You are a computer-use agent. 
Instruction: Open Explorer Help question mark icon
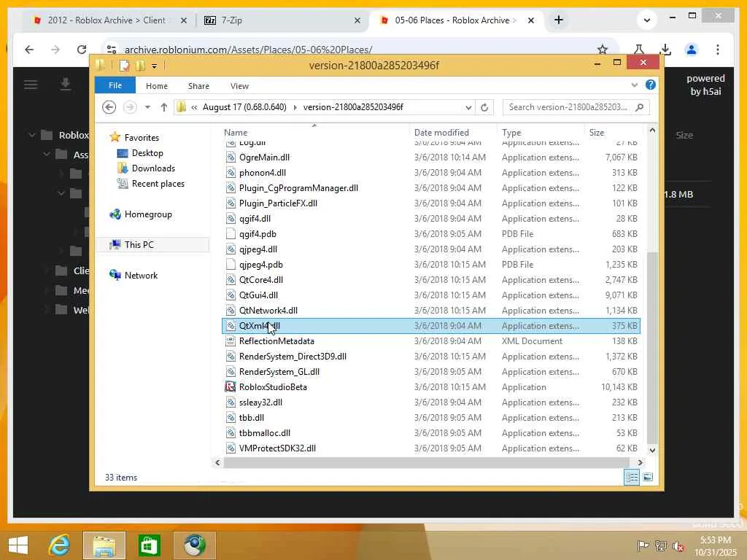pyautogui.click(x=650, y=85)
